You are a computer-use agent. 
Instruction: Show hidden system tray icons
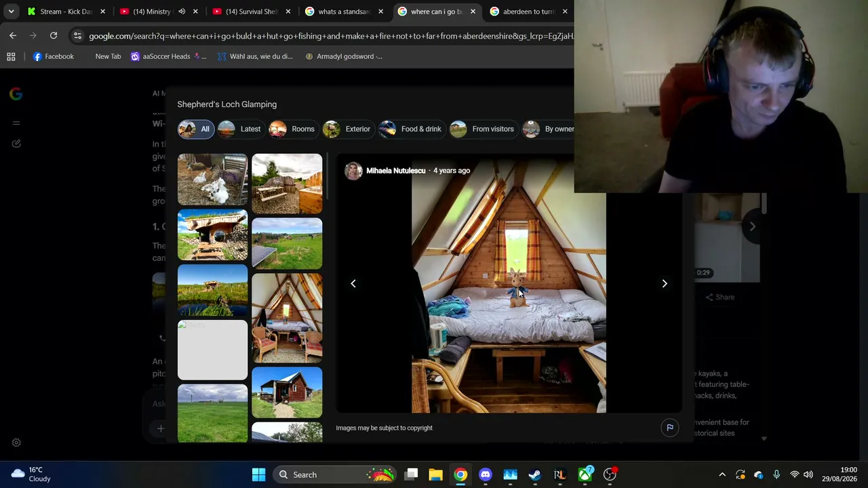(x=722, y=474)
